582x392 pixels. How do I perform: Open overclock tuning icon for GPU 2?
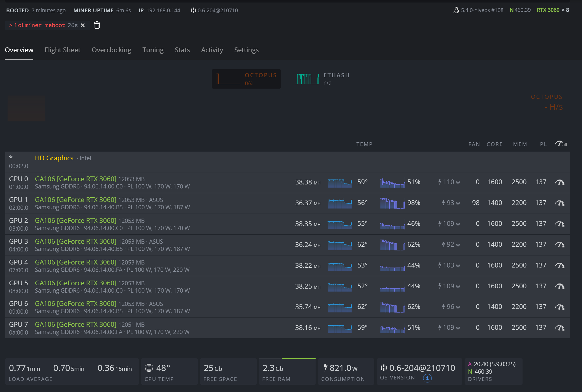[560, 224]
